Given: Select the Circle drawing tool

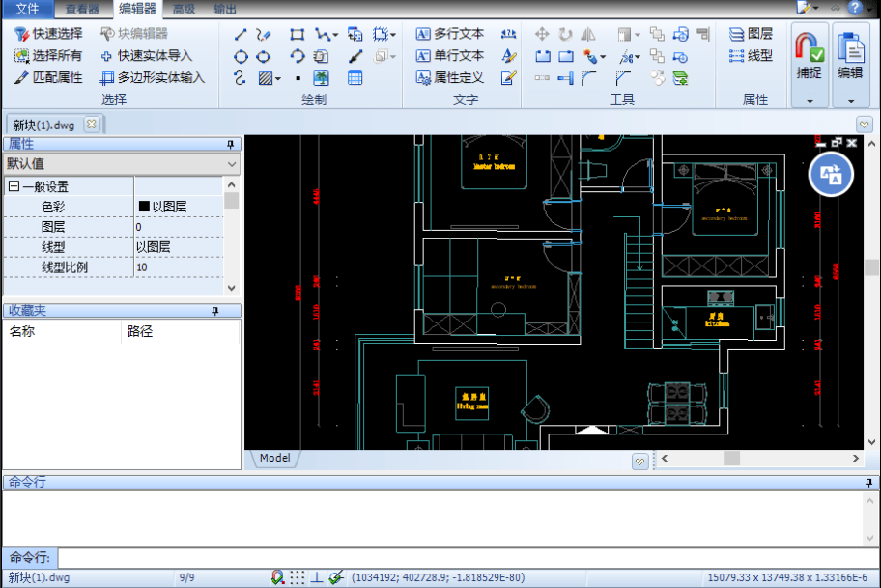Looking at the screenshot, I should [x=241, y=56].
